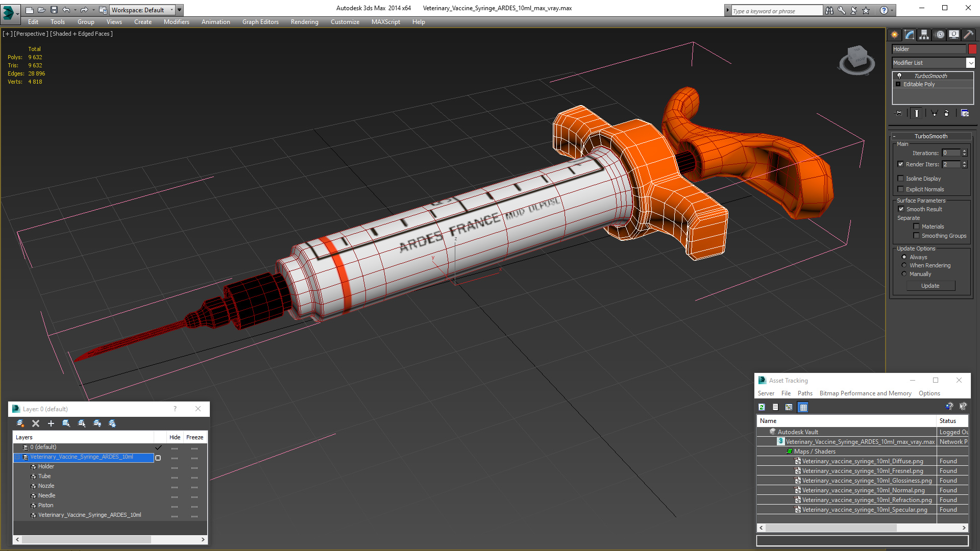Open the Rendering menu
The width and height of the screenshot is (980, 551).
pyautogui.click(x=304, y=22)
